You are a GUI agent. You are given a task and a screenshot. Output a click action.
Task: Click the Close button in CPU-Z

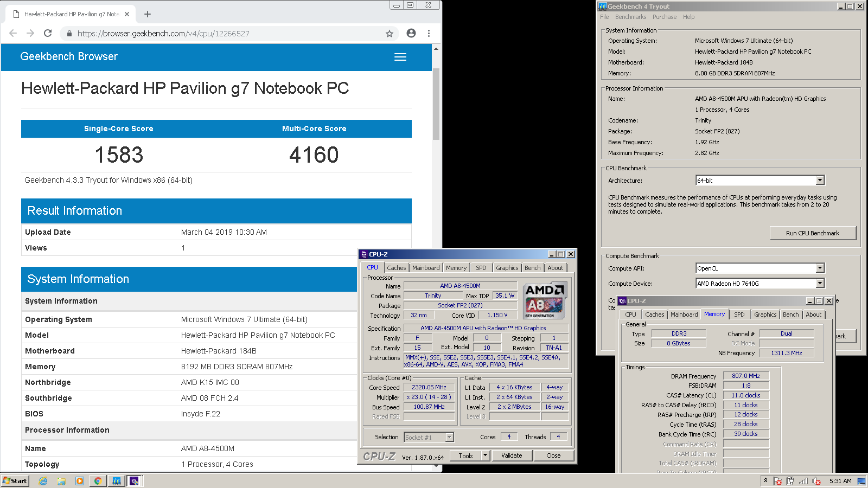pyautogui.click(x=553, y=455)
